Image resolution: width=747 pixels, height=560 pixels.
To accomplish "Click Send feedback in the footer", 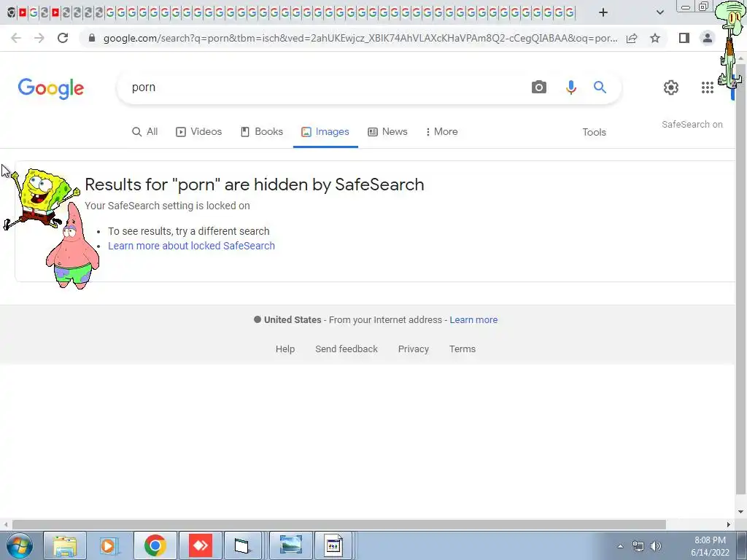I will (x=347, y=349).
